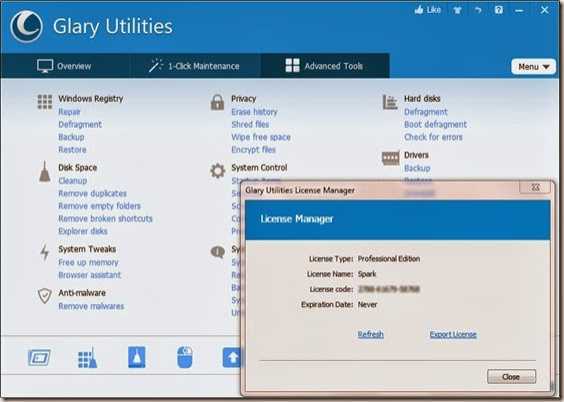The height and width of the screenshot is (402, 564).
Task: Click the Hard disks chart icon
Action: [x=390, y=102]
